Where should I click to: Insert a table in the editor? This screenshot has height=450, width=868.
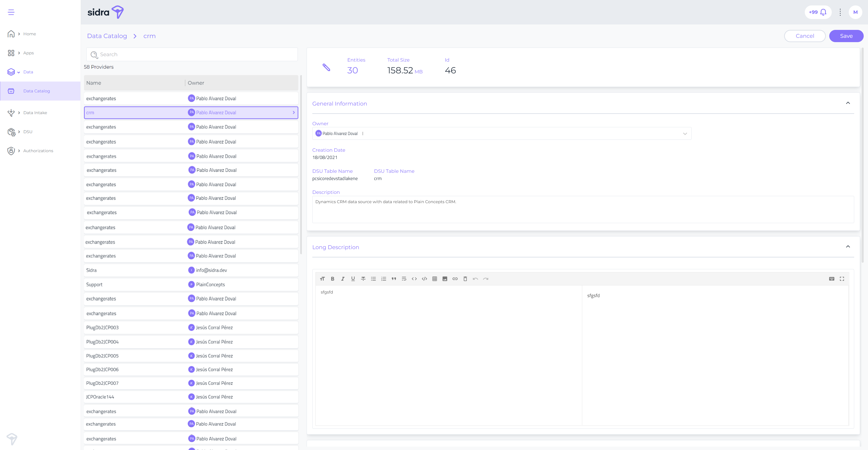435,279
